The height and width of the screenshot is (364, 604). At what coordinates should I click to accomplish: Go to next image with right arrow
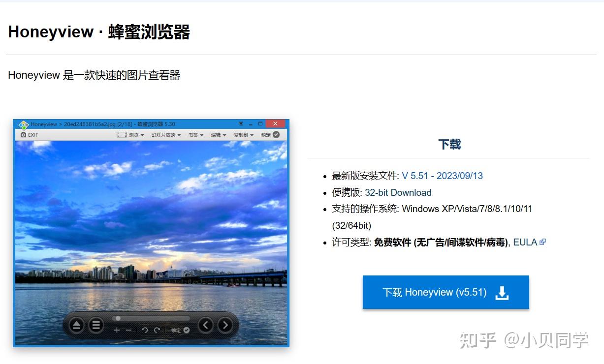click(x=225, y=325)
